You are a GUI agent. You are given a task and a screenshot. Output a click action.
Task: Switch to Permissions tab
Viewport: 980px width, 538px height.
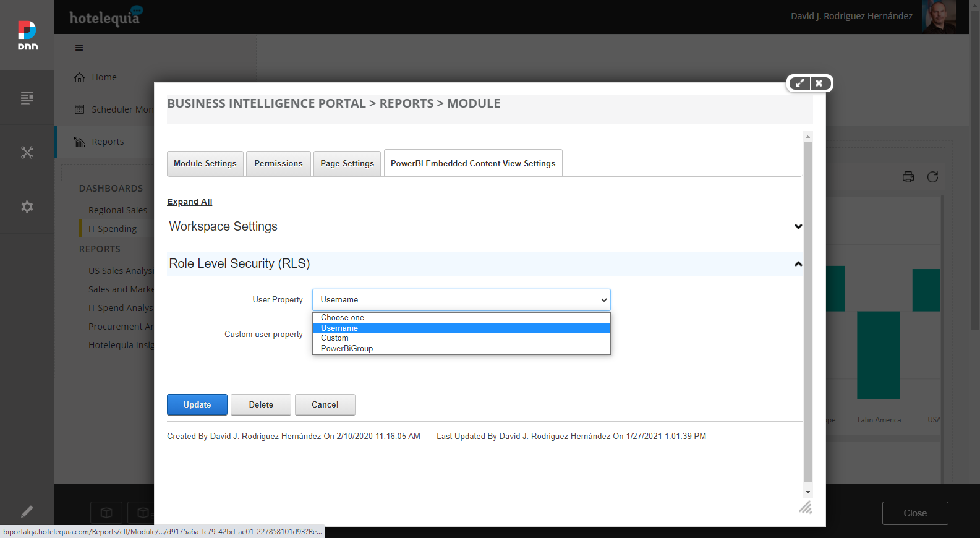coord(278,163)
